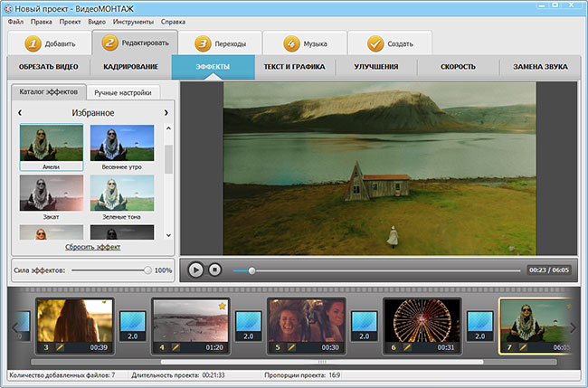Go to the next effects category via right chevron
This screenshot has width=588, height=388.
click(166, 112)
